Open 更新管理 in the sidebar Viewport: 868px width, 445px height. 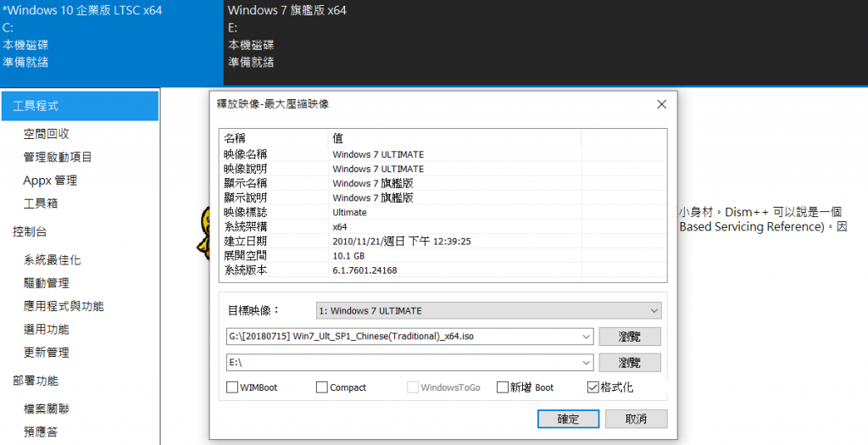[46, 353]
